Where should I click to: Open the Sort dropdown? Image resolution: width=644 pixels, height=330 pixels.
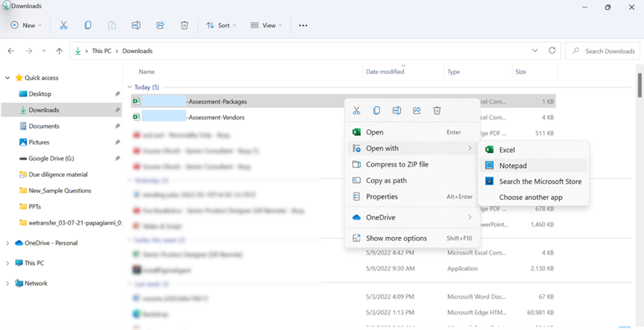pos(221,25)
